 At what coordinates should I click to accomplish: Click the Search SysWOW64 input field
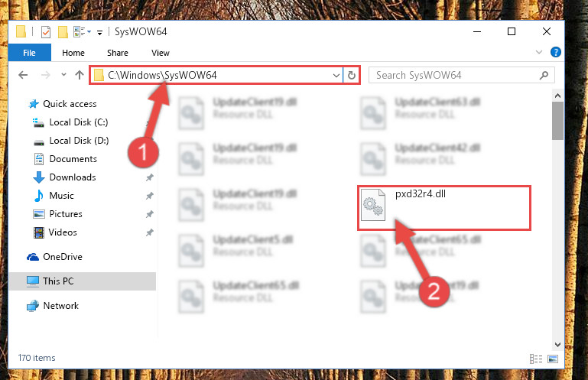pyautogui.click(x=456, y=76)
